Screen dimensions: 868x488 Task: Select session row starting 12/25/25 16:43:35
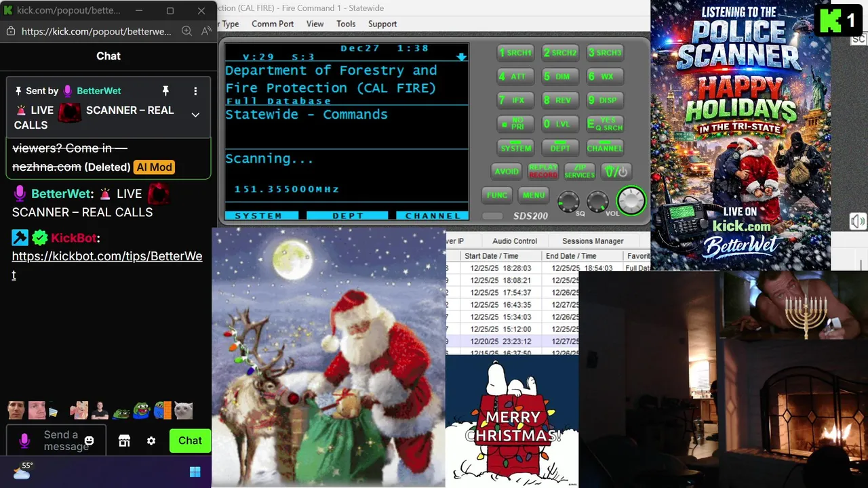pos(513,305)
